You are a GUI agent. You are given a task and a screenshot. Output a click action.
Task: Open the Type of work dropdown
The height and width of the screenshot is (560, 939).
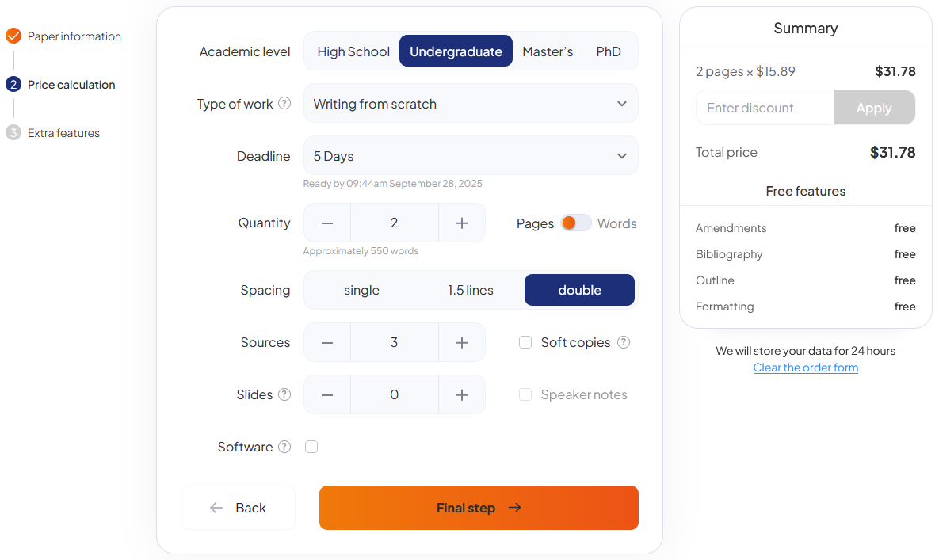[x=471, y=104]
